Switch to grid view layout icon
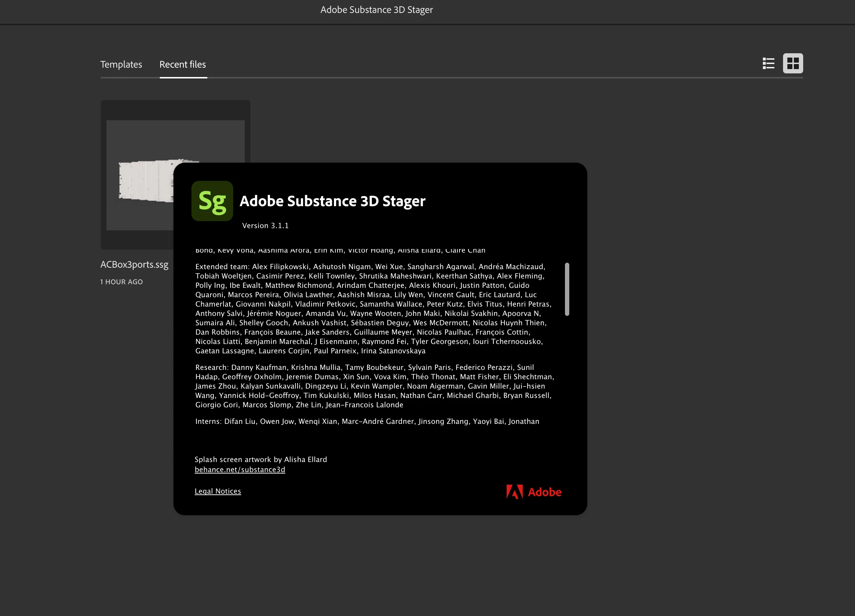This screenshot has height=616, width=855. [793, 63]
